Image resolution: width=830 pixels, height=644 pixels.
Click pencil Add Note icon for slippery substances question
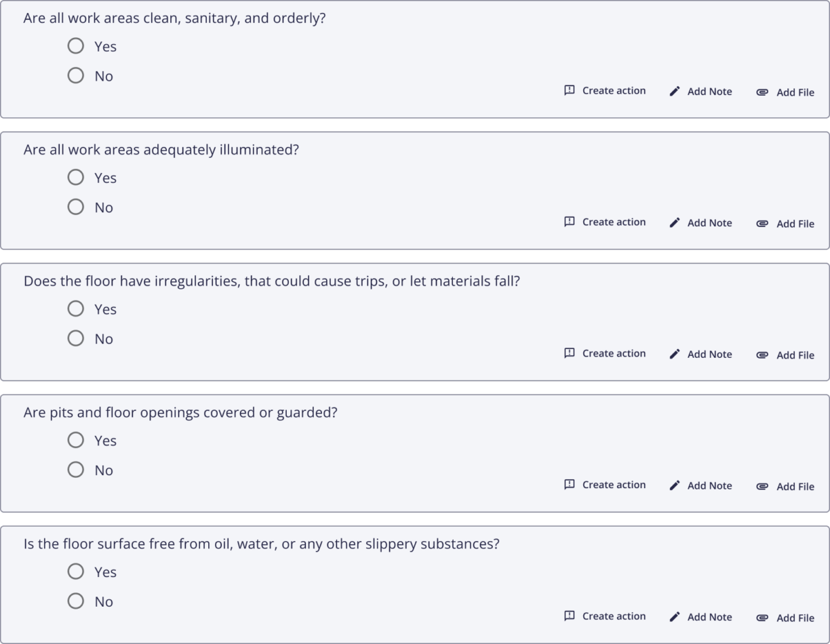(x=674, y=617)
